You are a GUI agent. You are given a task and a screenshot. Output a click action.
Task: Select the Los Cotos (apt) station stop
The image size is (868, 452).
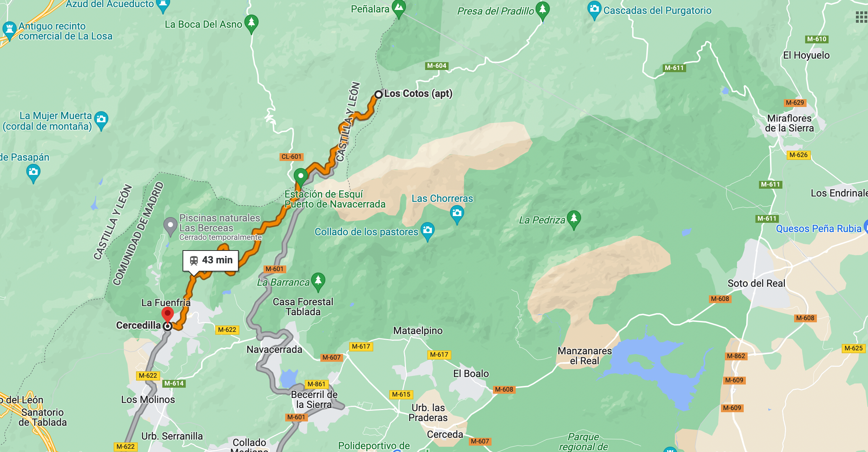point(379,94)
